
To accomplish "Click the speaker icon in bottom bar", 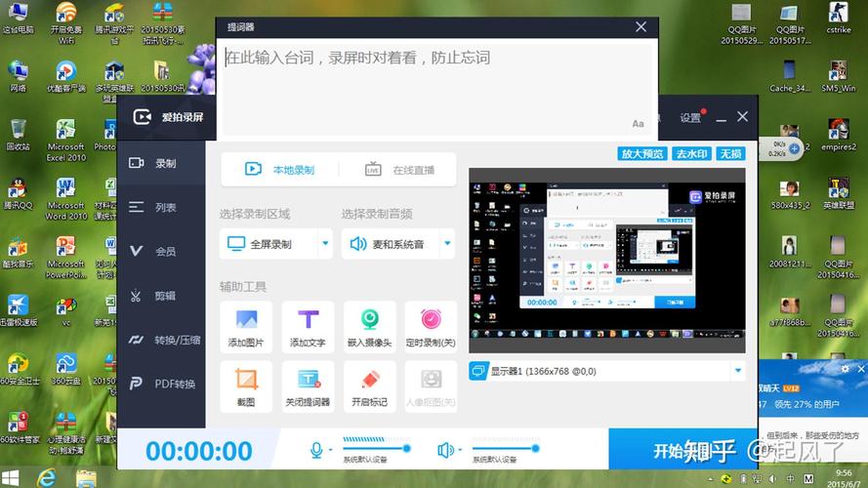I will 445,450.
